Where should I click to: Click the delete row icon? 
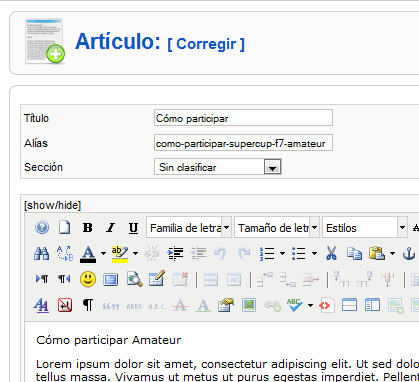[311, 279]
